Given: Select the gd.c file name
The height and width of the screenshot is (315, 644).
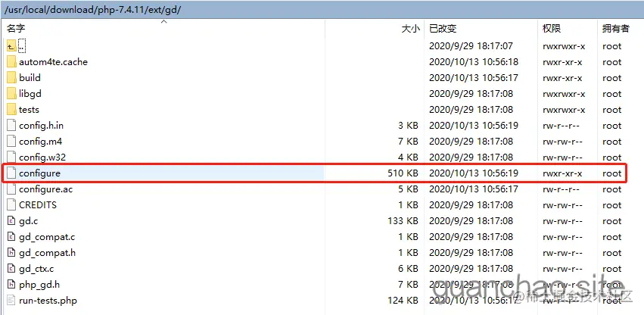Looking at the screenshot, I should (x=28, y=221).
